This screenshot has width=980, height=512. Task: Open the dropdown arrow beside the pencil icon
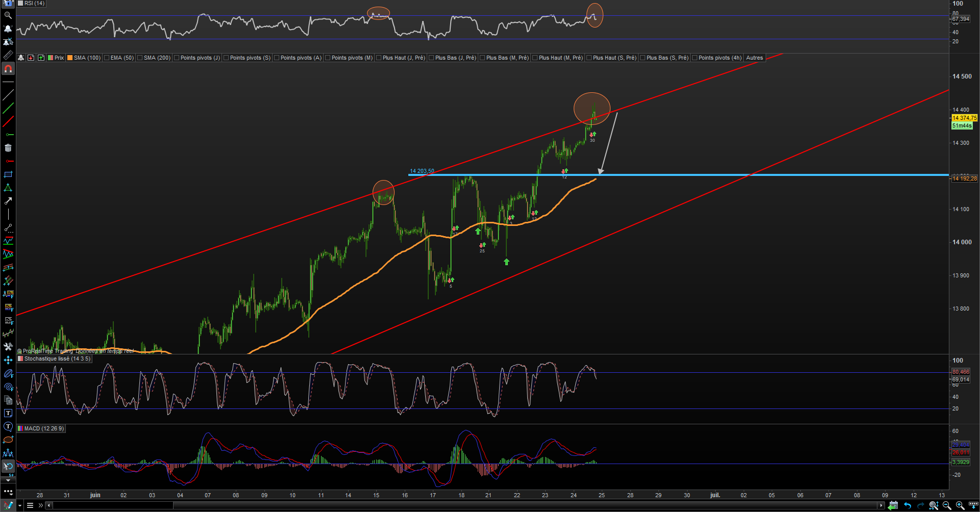(20, 505)
